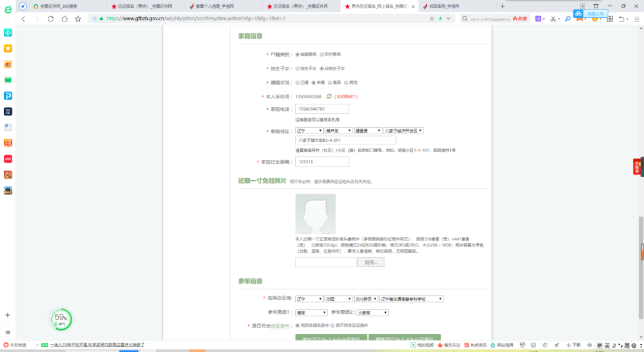Click the yellow star favorites sidebar icon
644x352 pixels.
8,48
